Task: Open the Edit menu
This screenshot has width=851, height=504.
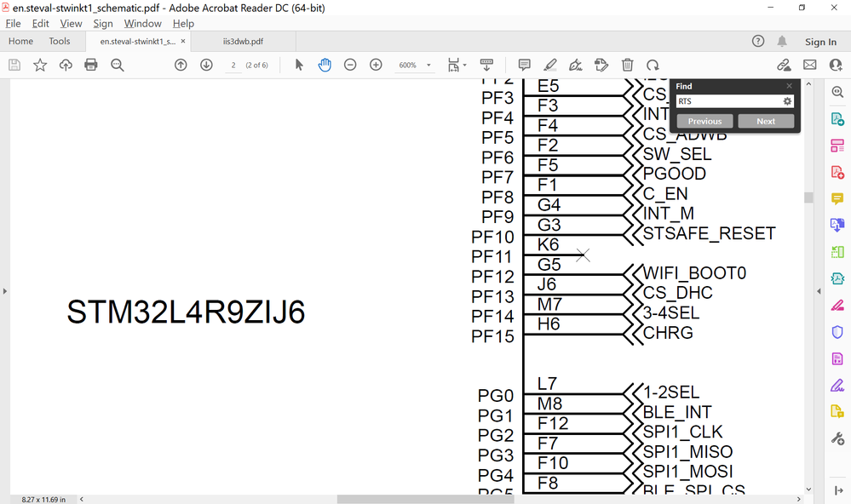Action: coord(40,23)
